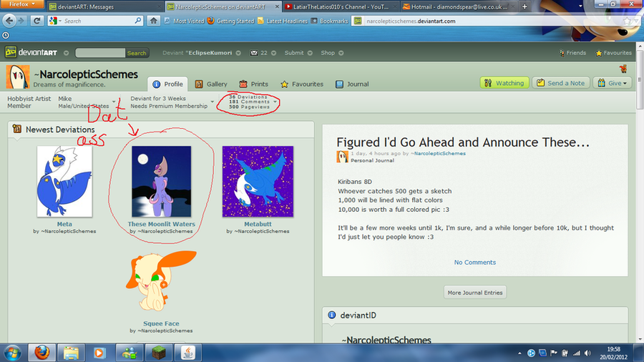Open the Meta deviation title link
Image resolution: width=644 pixels, height=362 pixels.
pyautogui.click(x=64, y=224)
